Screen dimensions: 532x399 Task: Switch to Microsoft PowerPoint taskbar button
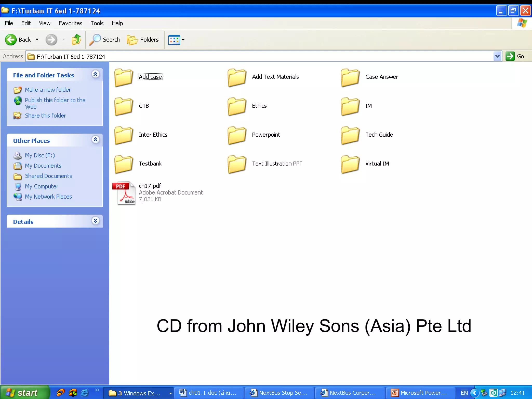coord(421,393)
